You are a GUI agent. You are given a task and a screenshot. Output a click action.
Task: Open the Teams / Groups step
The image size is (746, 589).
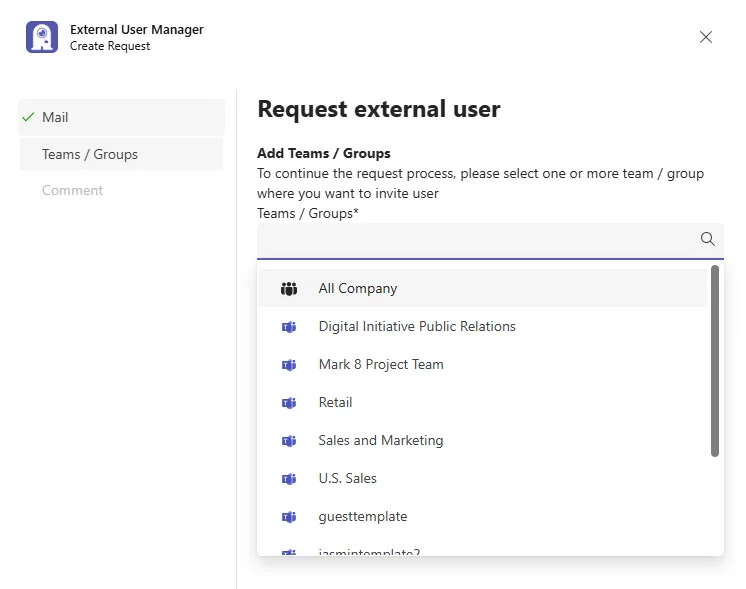click(x=121, y=154)
